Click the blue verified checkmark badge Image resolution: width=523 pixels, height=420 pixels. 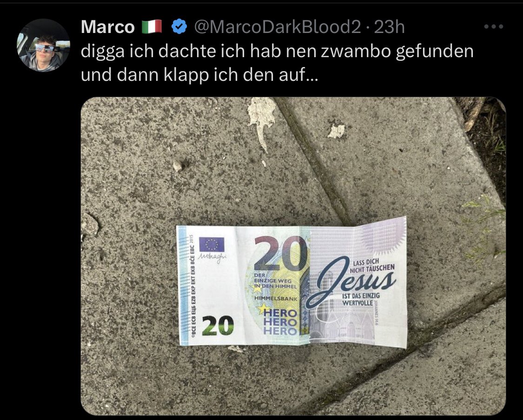(x=179, y=26)
